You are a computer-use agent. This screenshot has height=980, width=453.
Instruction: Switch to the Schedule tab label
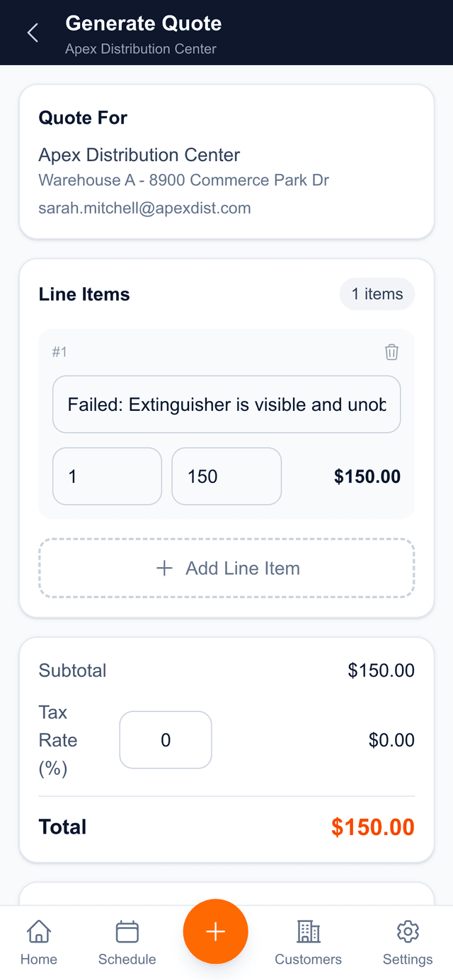pos(127,959)
